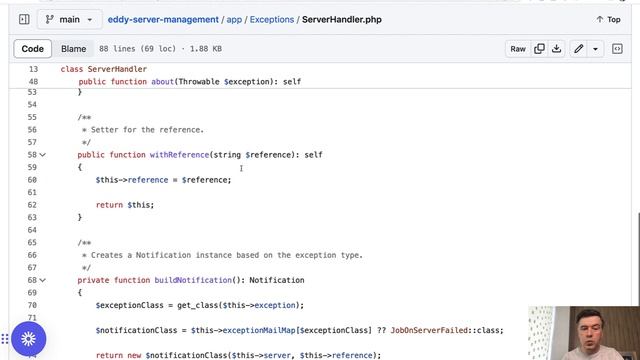Click the sticky class ServerHandler line
This screenshot has height=360, width=640.
coord(104,69)
